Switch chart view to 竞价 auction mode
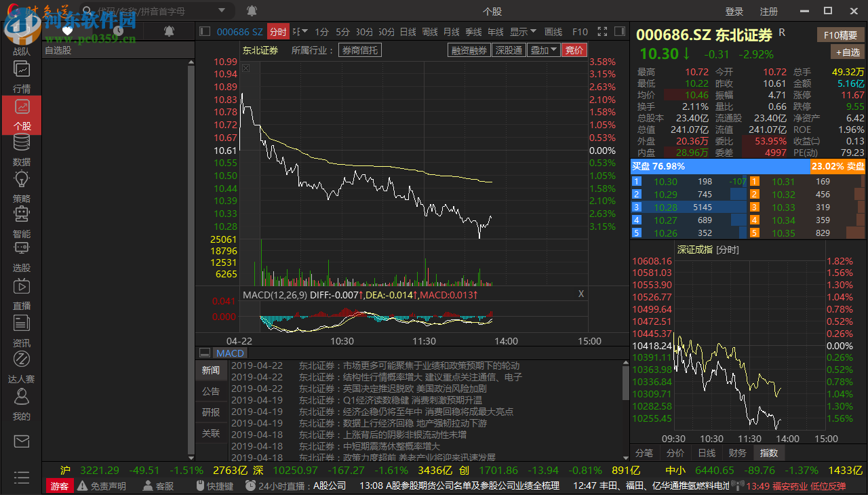868x495 pixels. [574, 49]
